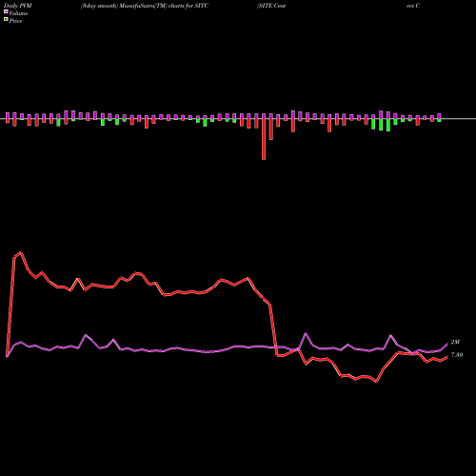
Task: Click the '(SITE Cent' company name text
Action: (271, 6)
